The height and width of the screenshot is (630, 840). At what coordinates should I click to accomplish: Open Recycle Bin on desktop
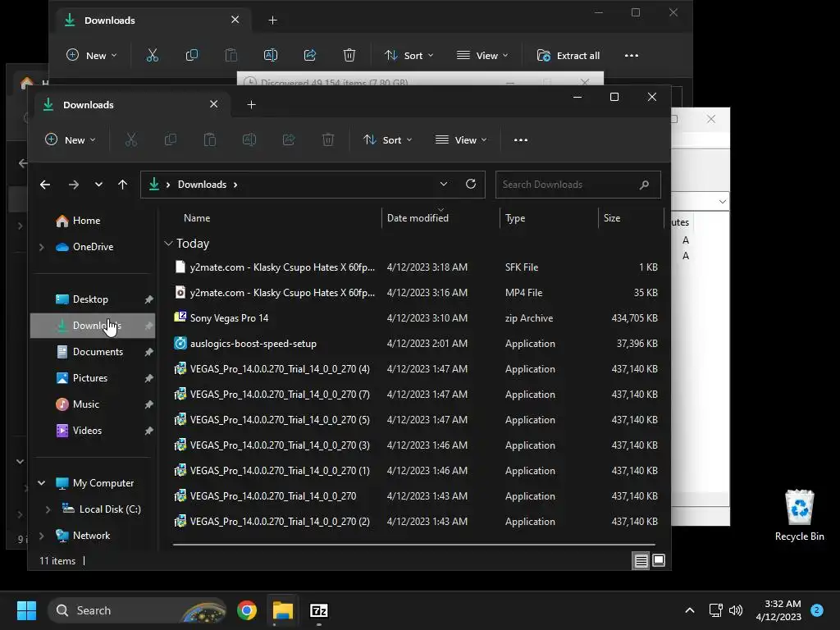(x=799, y=515)
